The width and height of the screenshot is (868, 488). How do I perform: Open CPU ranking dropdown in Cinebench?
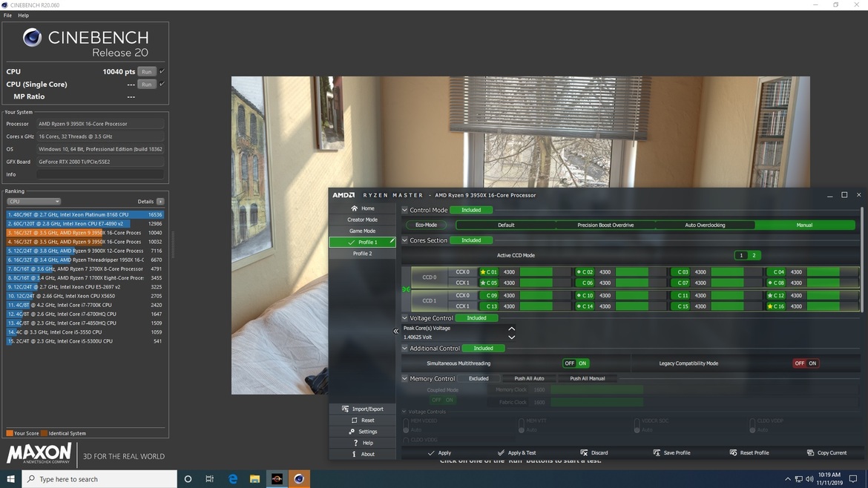pos(33,202)
